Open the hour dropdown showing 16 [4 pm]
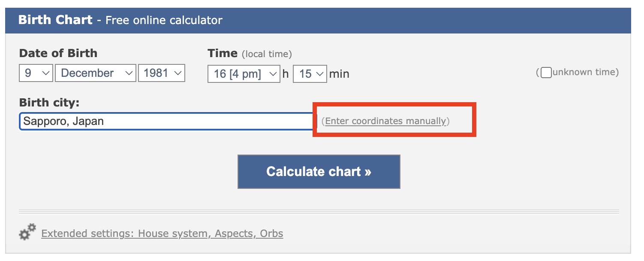 [244, 74]
